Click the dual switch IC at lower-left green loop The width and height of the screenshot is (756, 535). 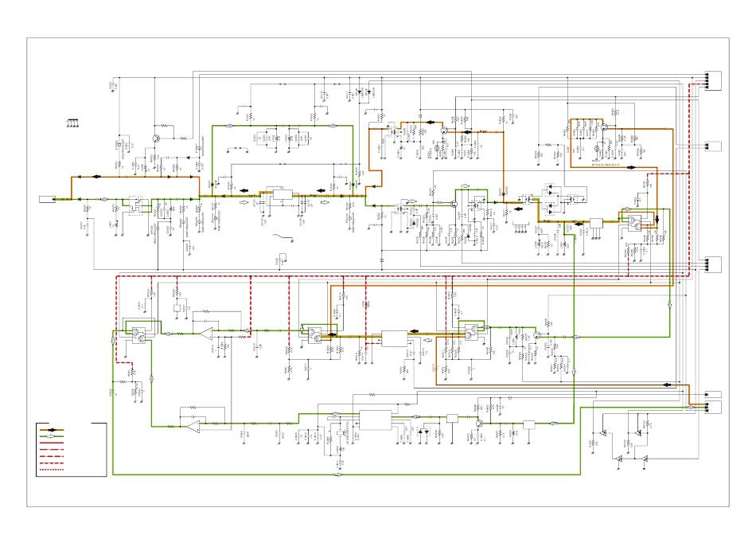138,335
